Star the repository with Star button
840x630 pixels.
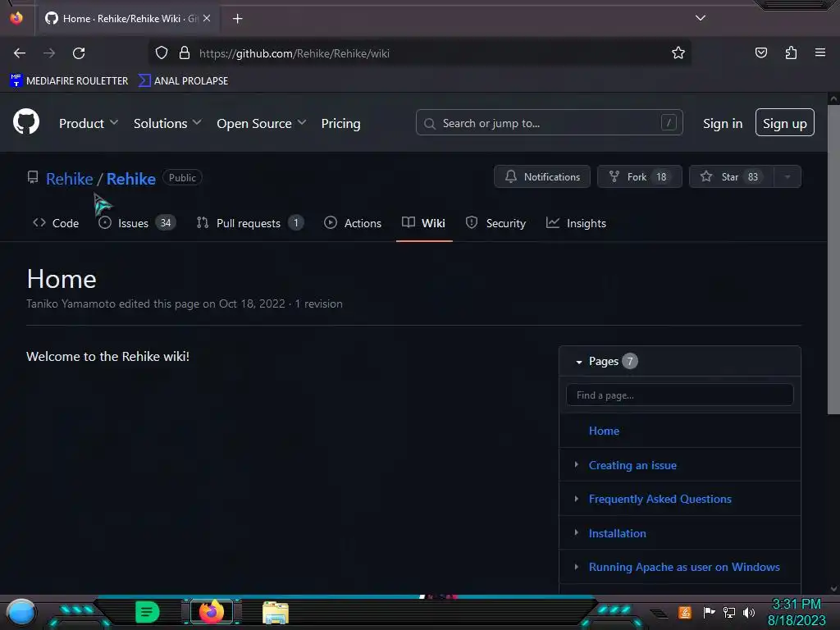click(x=731, y=177)
